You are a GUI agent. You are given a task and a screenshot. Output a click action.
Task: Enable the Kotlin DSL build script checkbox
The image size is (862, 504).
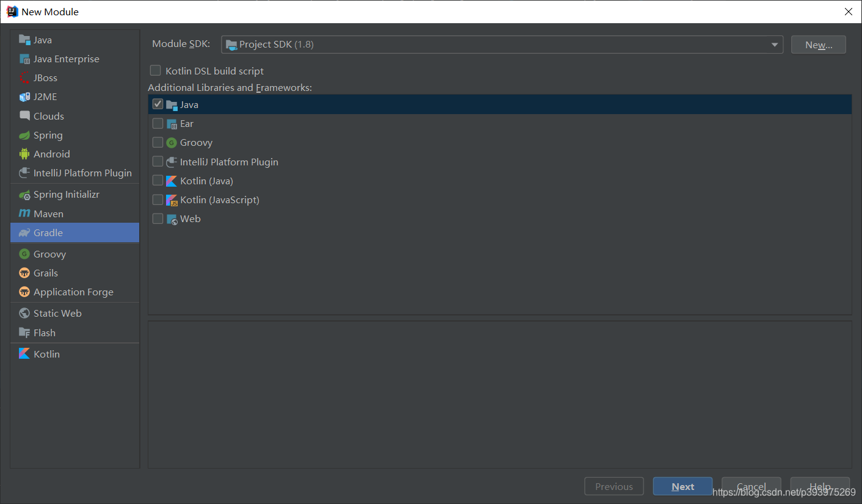click(x=156, y=71)
